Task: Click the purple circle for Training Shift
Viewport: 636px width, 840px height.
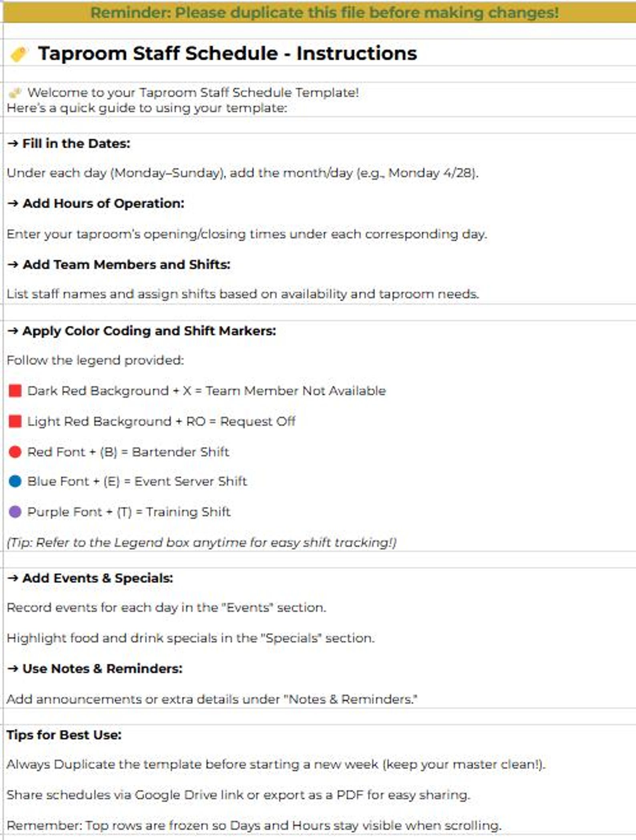Action: click(15, 512)
